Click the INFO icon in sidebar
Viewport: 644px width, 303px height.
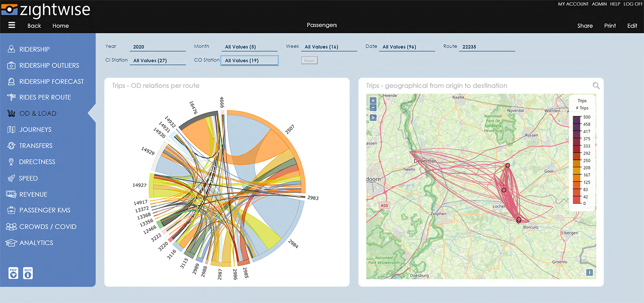pyautogui.click(x=28, y=273)
